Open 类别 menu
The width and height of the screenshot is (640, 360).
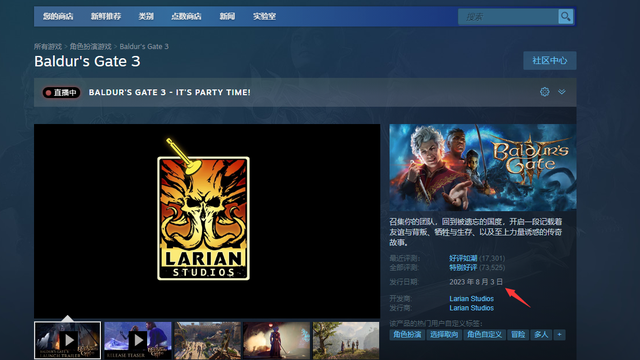point(146,16)
